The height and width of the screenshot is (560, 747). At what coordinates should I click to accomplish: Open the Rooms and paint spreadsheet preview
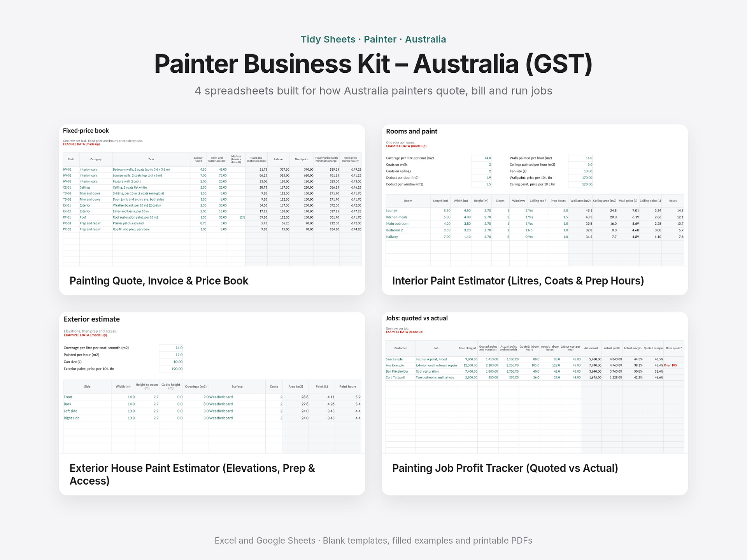[535, 195]
